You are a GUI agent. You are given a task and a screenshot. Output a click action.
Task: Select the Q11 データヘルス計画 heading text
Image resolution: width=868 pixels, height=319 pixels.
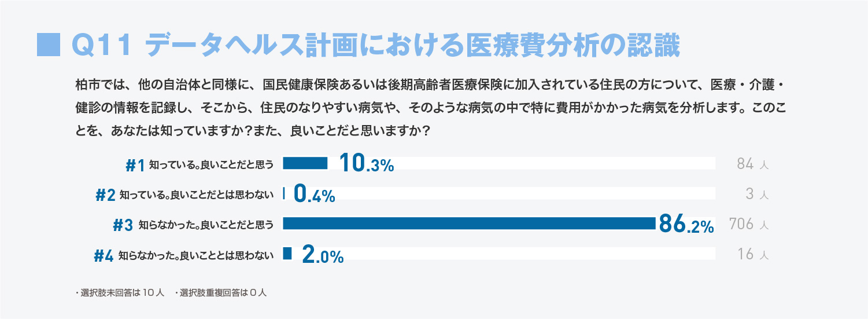point(375,45)
